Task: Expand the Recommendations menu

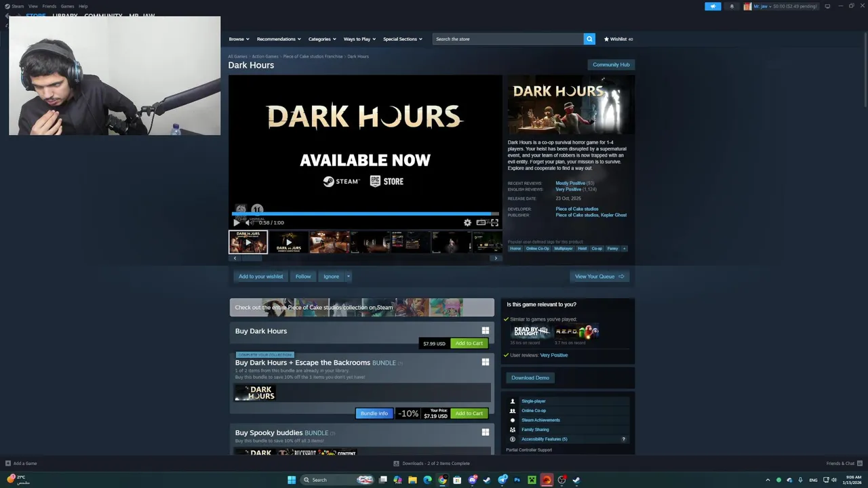Action: (x=279, y=39)
